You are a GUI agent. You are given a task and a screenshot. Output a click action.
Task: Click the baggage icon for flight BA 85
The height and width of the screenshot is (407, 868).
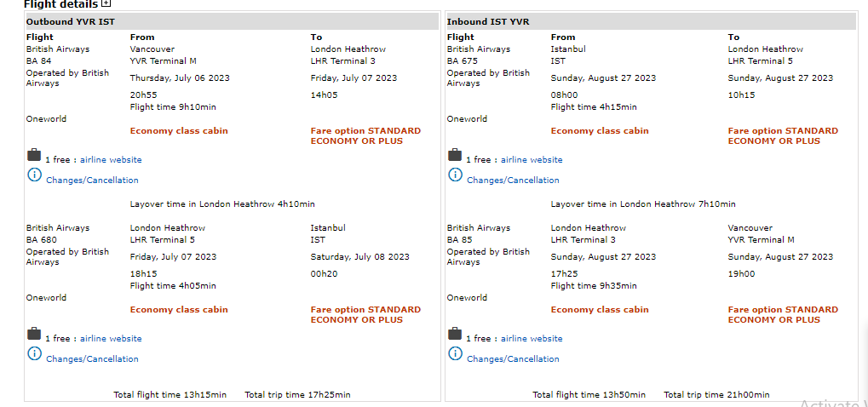coord(455,334)
